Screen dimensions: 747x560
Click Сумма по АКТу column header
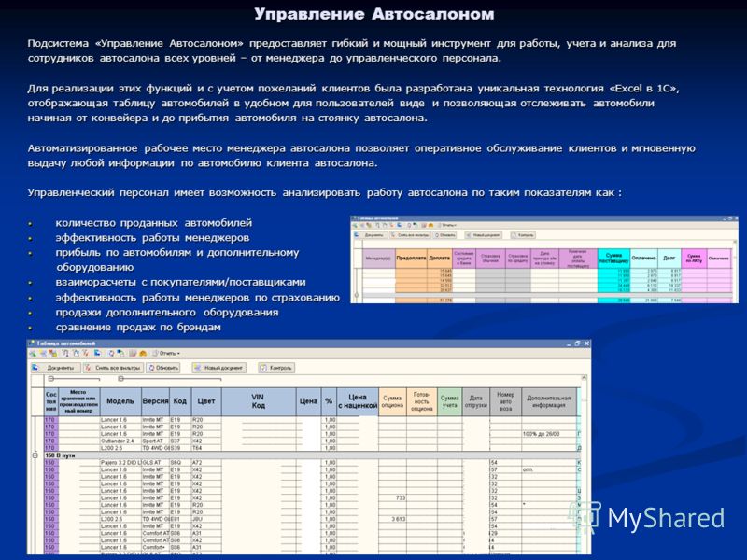[x=694, y=259]
